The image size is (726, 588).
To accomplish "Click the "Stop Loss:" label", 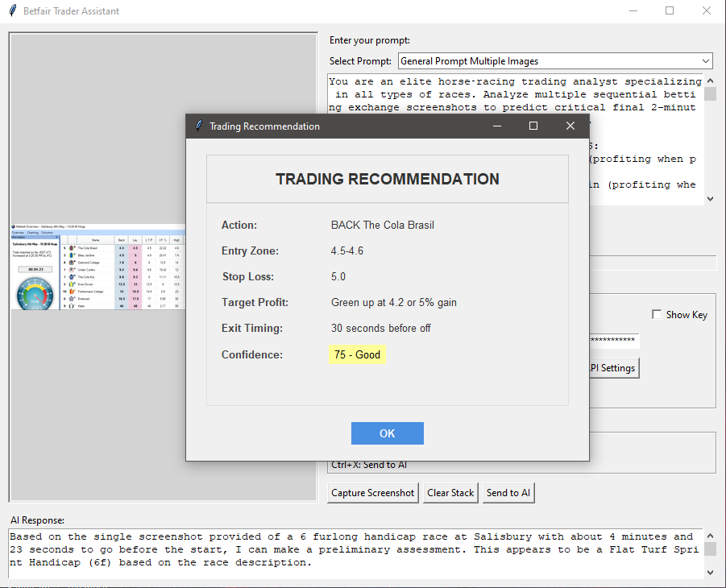I will pos(248,277).
